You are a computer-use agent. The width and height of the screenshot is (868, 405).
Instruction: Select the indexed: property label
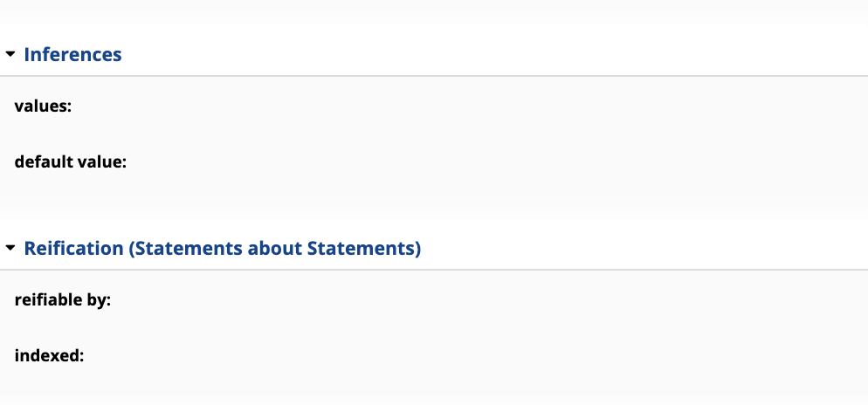click(49, 355)
